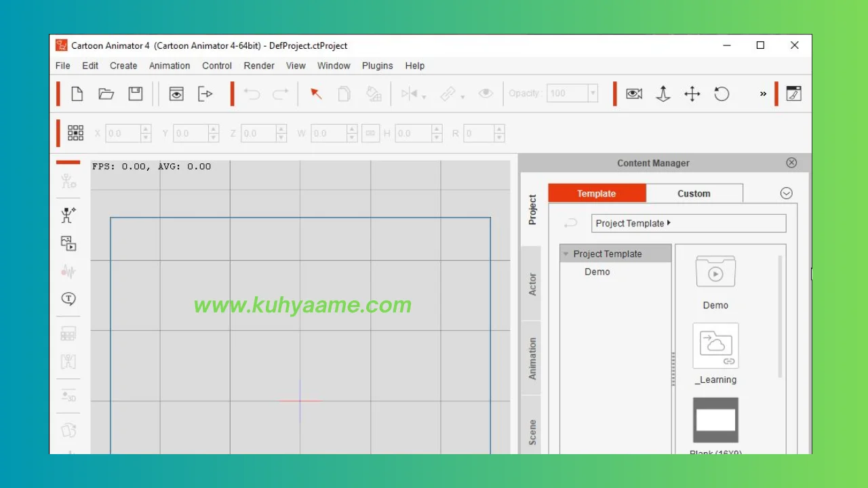
Task: Switch to the Template tab
Action: pyautogui.click(x=597, y=193)
